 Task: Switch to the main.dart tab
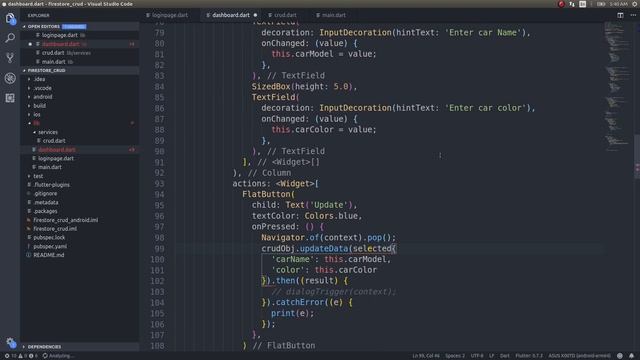[333, 15]
